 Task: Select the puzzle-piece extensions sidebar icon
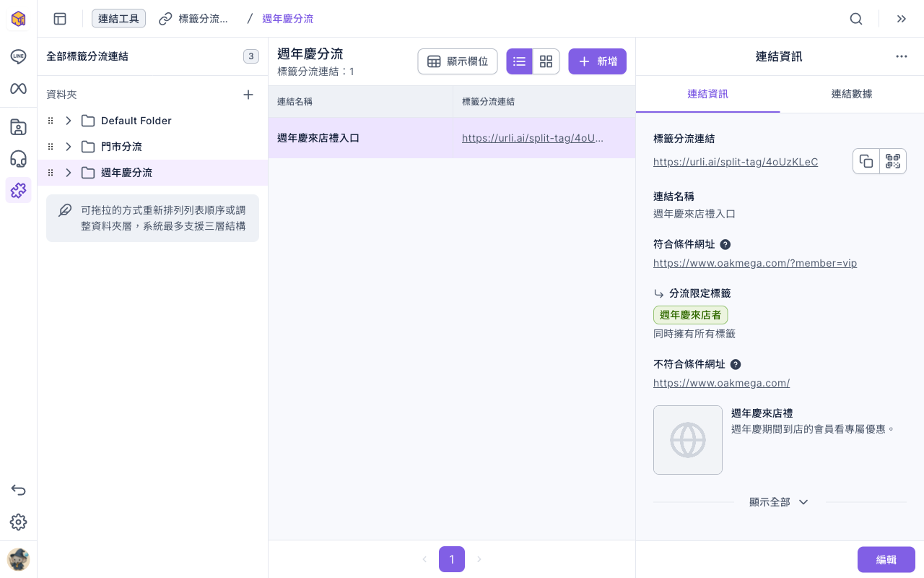pyautogui.click(x=18, y=190)
